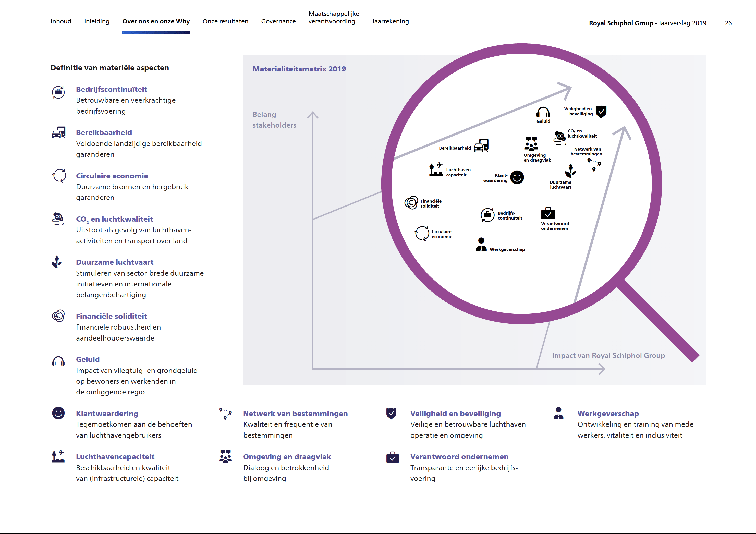The image size is (756, 534).
Task: Click the Verantwoord ondernemen briefcase in matrix
Action: coord(548,213)
